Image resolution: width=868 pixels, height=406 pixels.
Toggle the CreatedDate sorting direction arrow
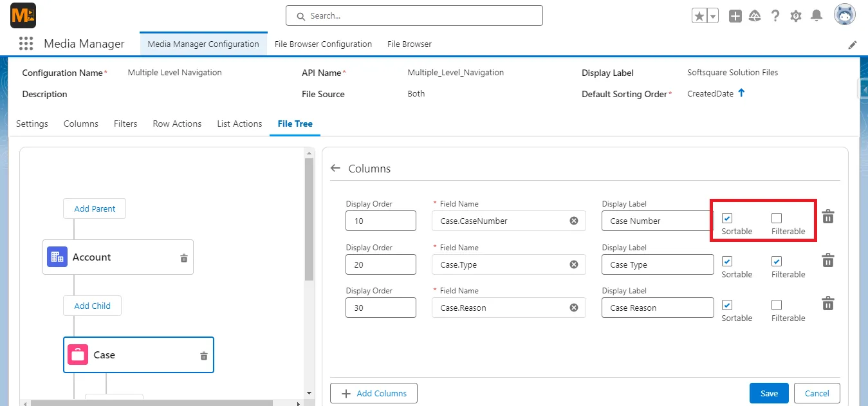pyautogui.click(x=741, y=93)
